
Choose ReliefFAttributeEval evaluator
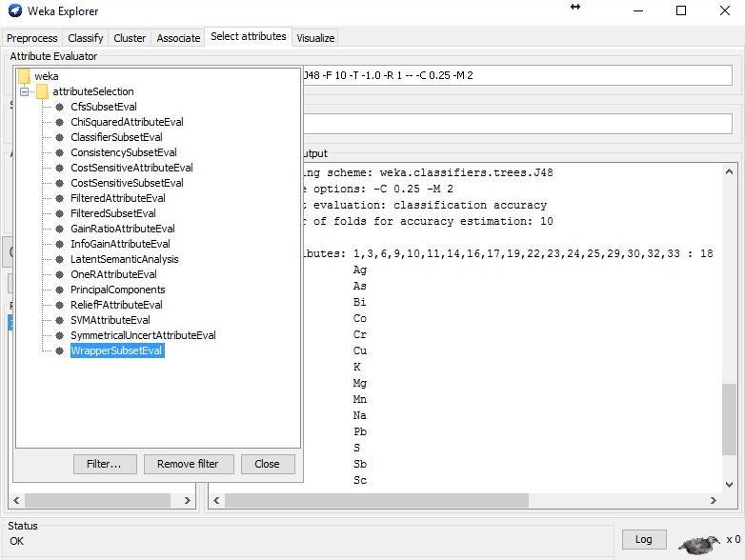[116, 305]
